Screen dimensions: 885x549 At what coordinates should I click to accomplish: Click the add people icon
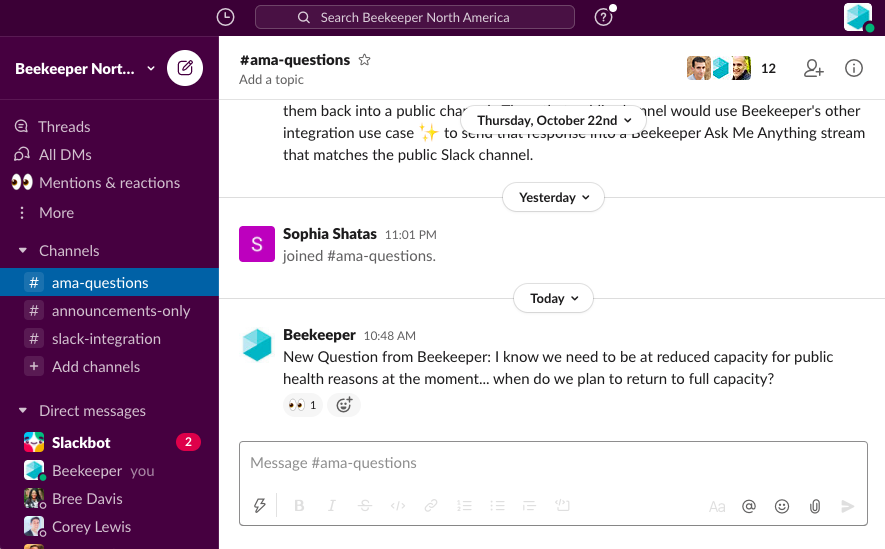(x=814, y=68)
